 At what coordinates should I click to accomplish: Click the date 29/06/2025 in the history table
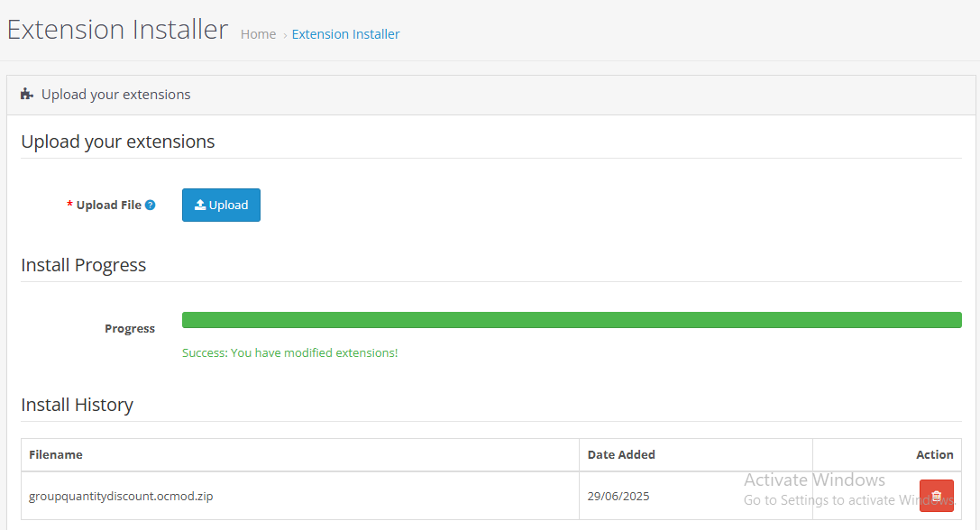pyautogui.click(x=618, y=496)
